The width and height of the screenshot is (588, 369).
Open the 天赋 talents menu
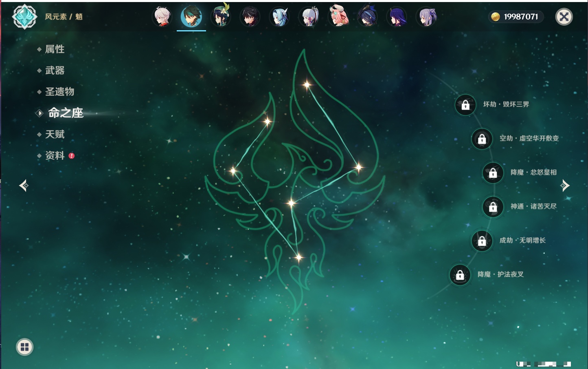point(55,134)
